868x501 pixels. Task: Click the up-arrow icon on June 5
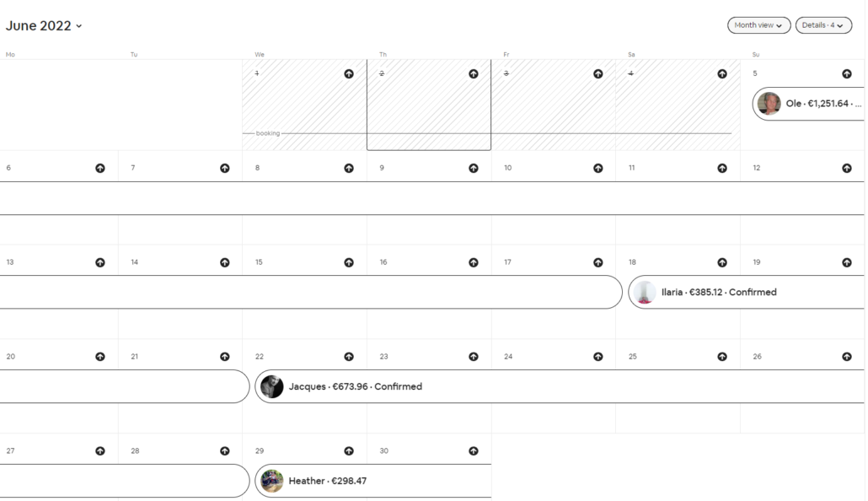tap(846, 74)
